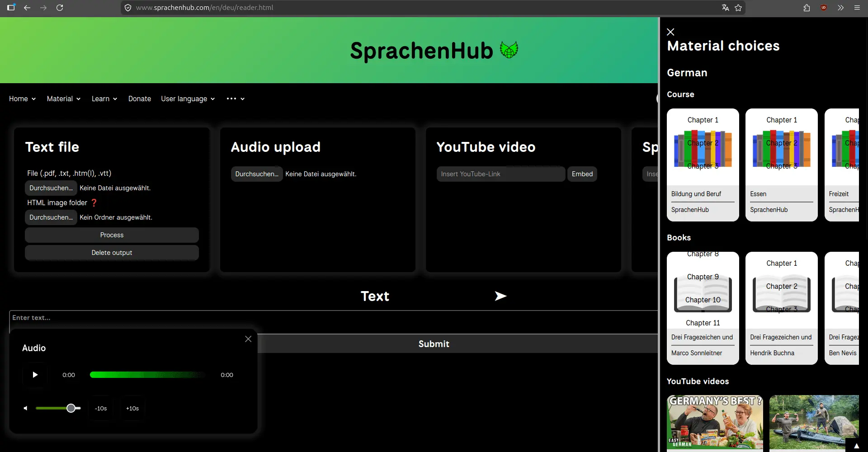868x452 pixels.
Task: Open the Marco Sonnleitner book card
Action: [x=703, y=308]
